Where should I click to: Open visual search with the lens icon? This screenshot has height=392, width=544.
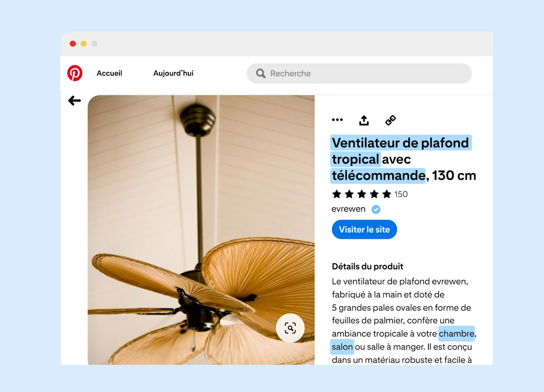[x=290, y=328]
